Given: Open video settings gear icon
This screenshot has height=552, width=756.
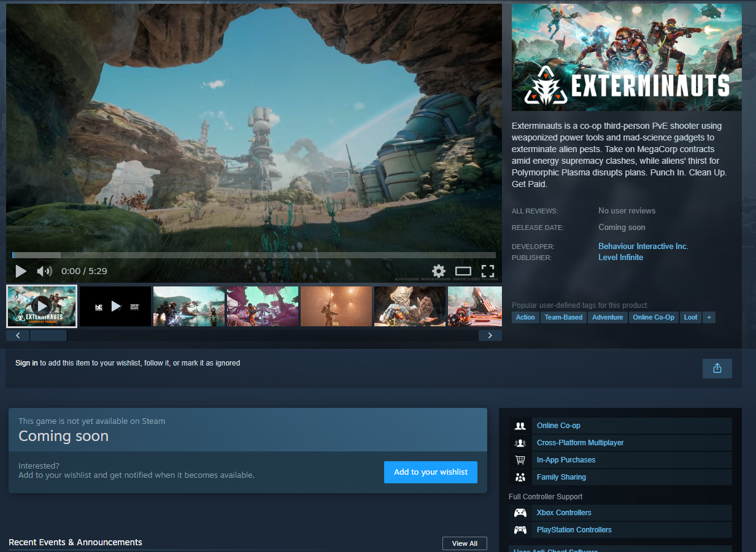Looking at the screenshot, I should 438,271.
